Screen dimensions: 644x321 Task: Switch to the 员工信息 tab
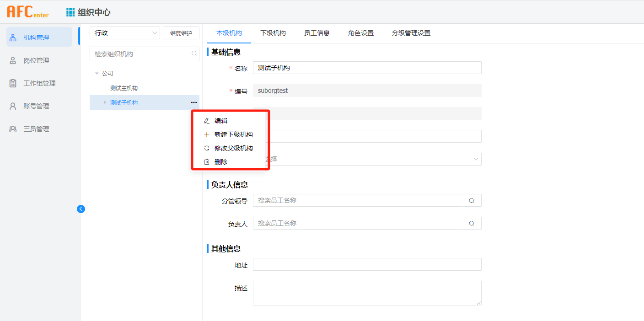click(x=317, y=33)
